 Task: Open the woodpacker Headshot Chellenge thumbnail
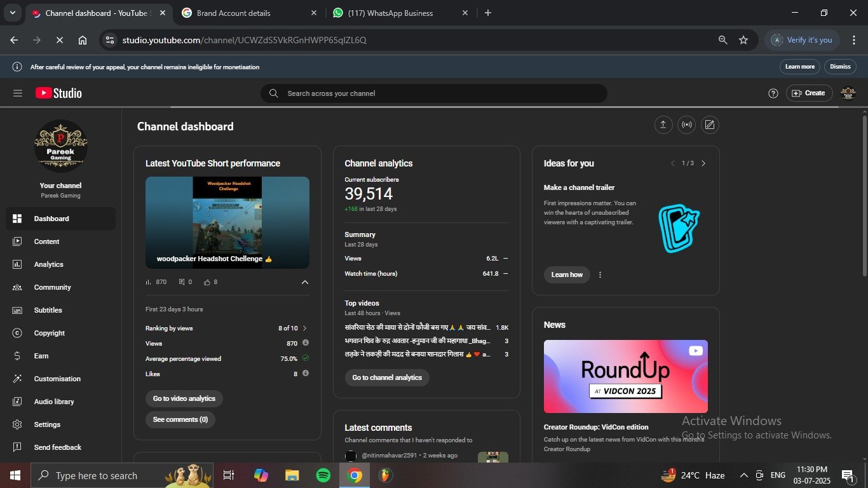[227, 222]
